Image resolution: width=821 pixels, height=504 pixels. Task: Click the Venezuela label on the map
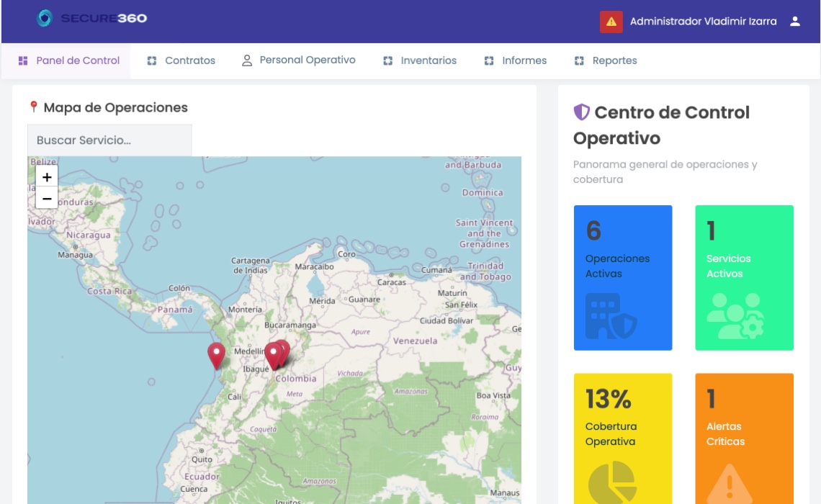[x=416, y=341]
